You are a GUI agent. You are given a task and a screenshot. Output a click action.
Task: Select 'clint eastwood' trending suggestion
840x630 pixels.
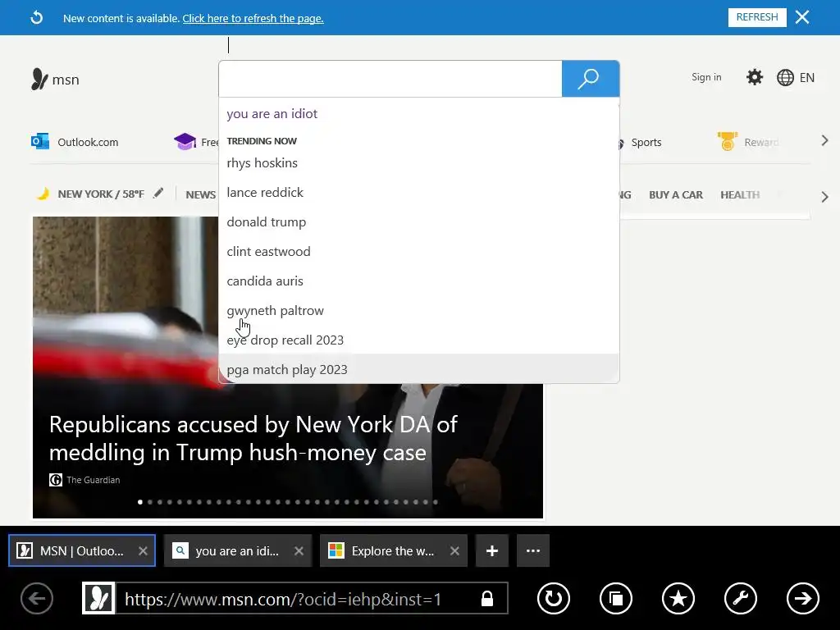pos(419,251)
